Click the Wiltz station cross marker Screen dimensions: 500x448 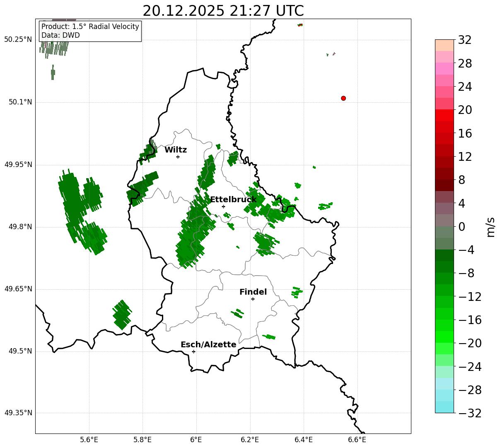[178, 157]
